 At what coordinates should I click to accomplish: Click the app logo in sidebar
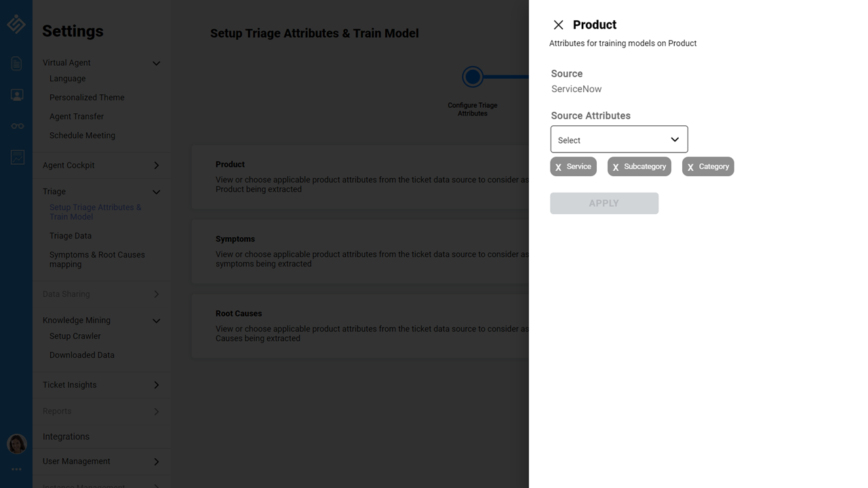[x=16, y=24]
